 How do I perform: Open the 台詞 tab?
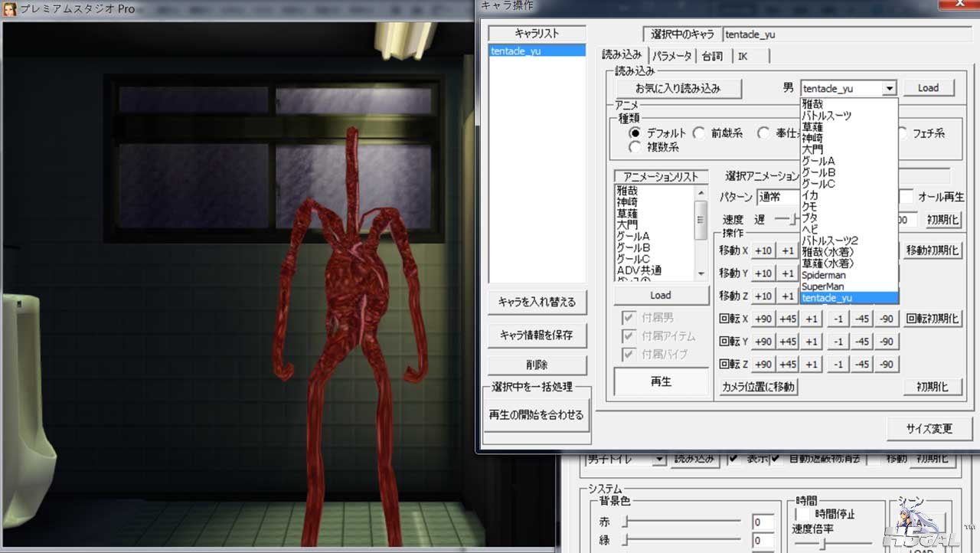click(x=712, y=56)
